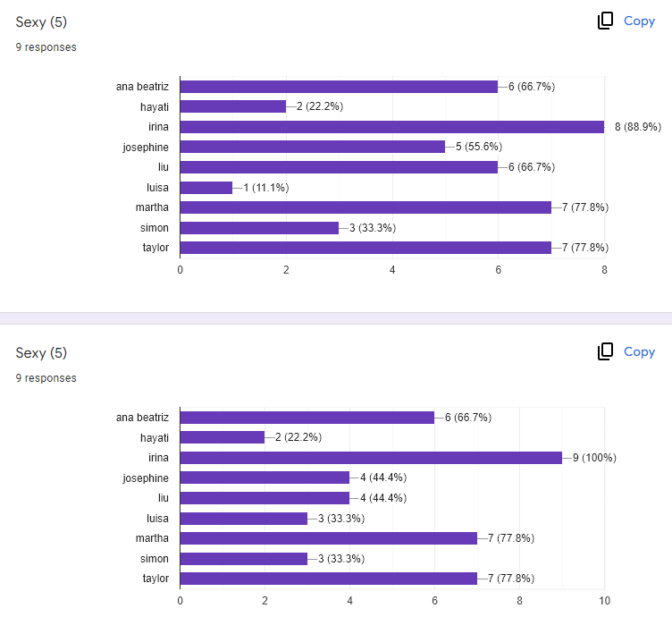The image size is (672, 617).
Task: Click the josephine bar showing 4 (44.4%)
Action: pyautogui.click(x=265, y=478)
